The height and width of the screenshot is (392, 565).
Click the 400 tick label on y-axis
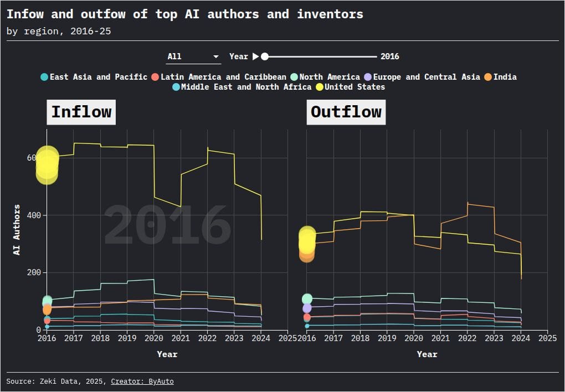point(34,215)
